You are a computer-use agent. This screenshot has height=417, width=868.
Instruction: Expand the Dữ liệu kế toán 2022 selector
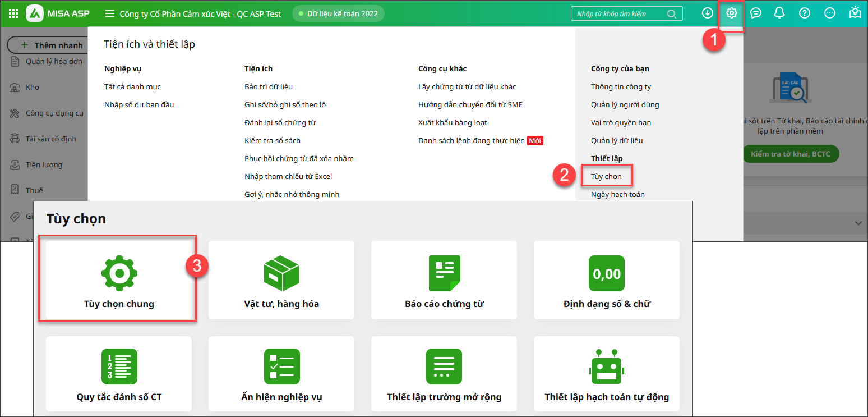coord(338,13)
